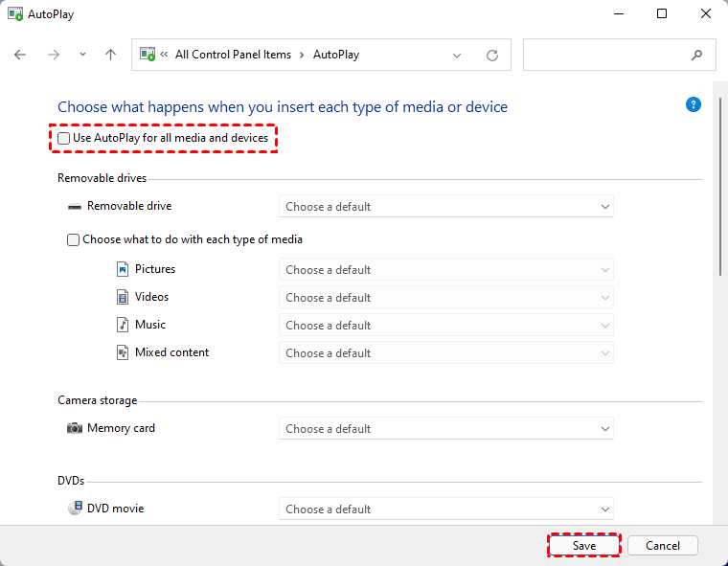The height and width of the screenshot is (566, 728).
Task: Click the Removable drive label
Action: 129,206
